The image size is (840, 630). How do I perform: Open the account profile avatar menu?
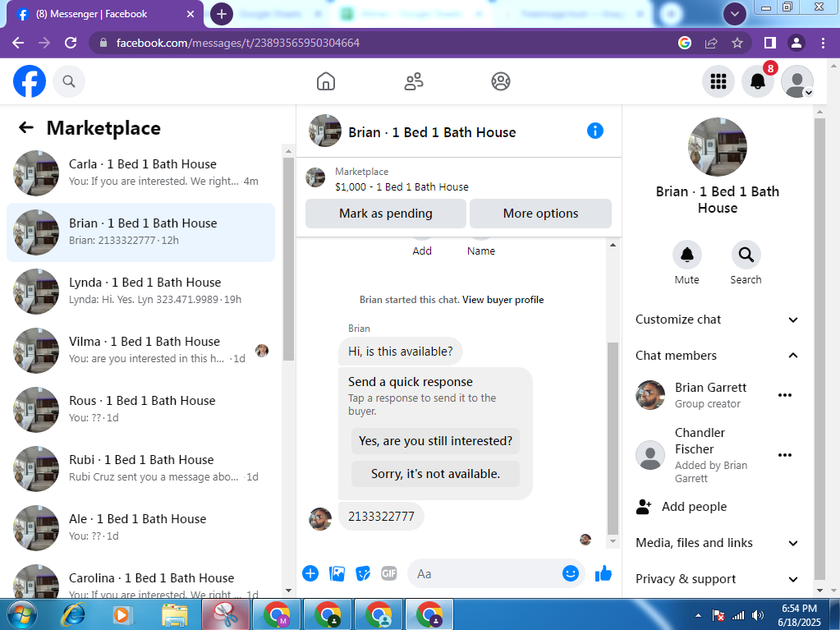coord(797,81)
